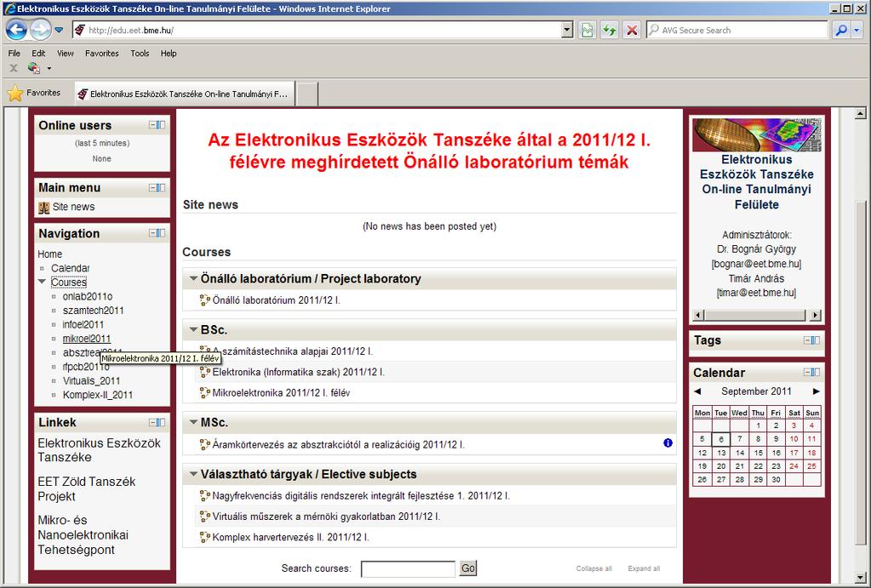Go to next month in Calendar
The image size is (871, 588).
click(x=816, y=391)
